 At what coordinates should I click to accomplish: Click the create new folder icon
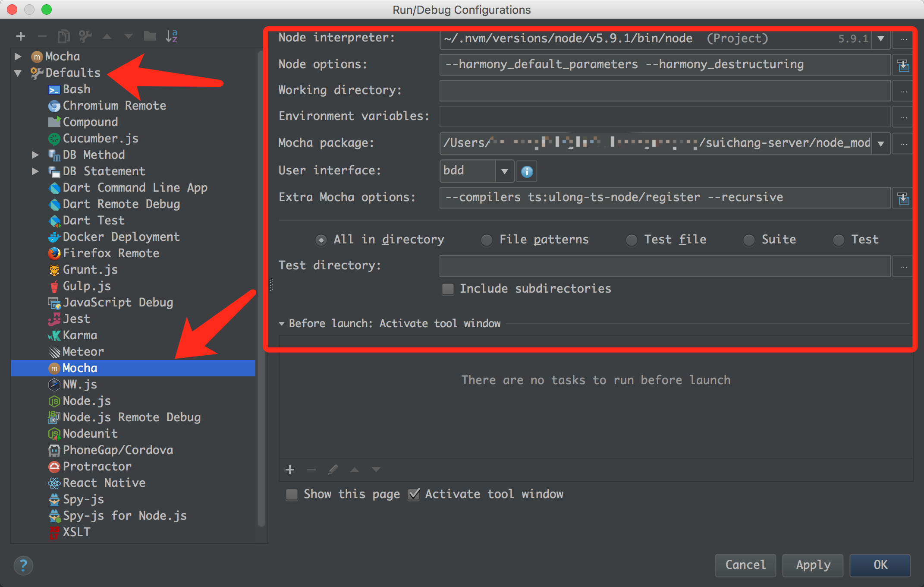pyautogui.click(x=150, y=36)
